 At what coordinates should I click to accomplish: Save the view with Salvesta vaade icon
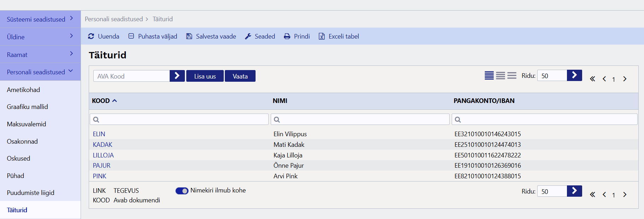pyautogui.click(x=189, y=36)
